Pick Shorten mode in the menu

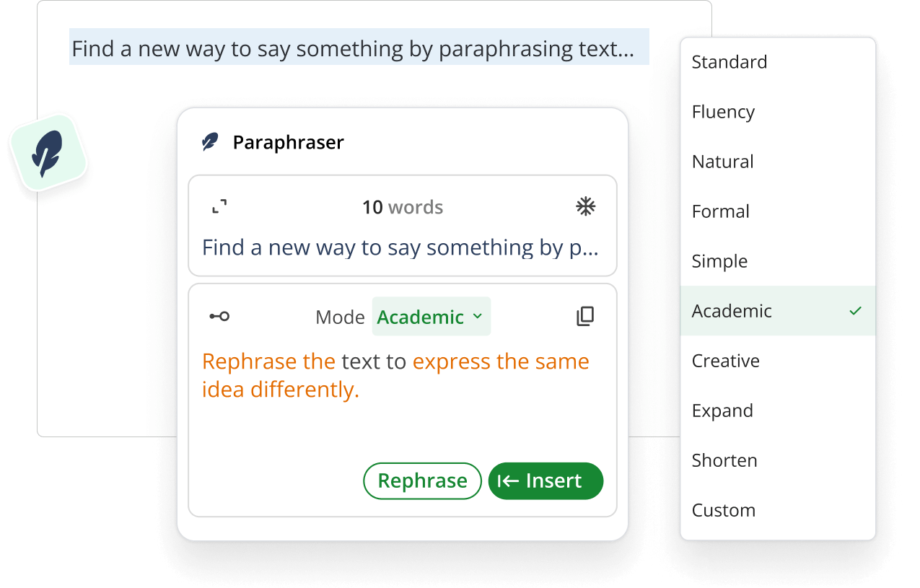click(x=724, y=460)
